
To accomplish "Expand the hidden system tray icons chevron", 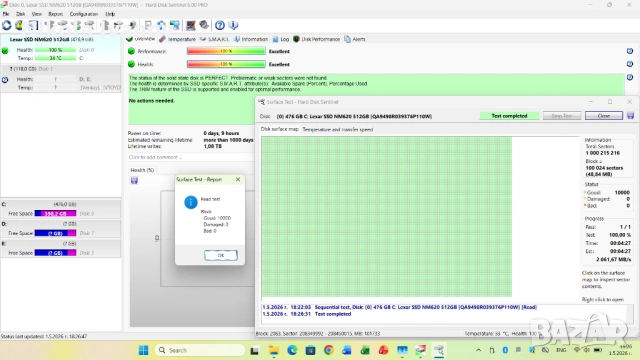I will (478, 350).
